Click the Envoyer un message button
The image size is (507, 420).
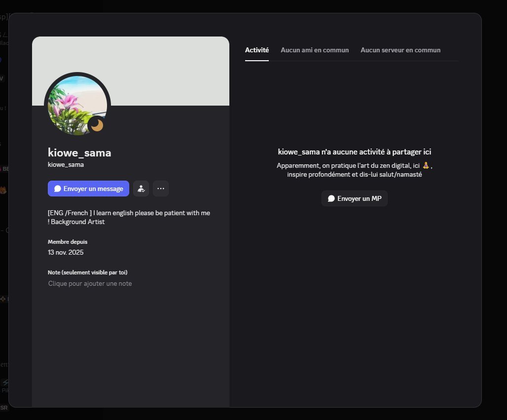click(x=88, y=188)
